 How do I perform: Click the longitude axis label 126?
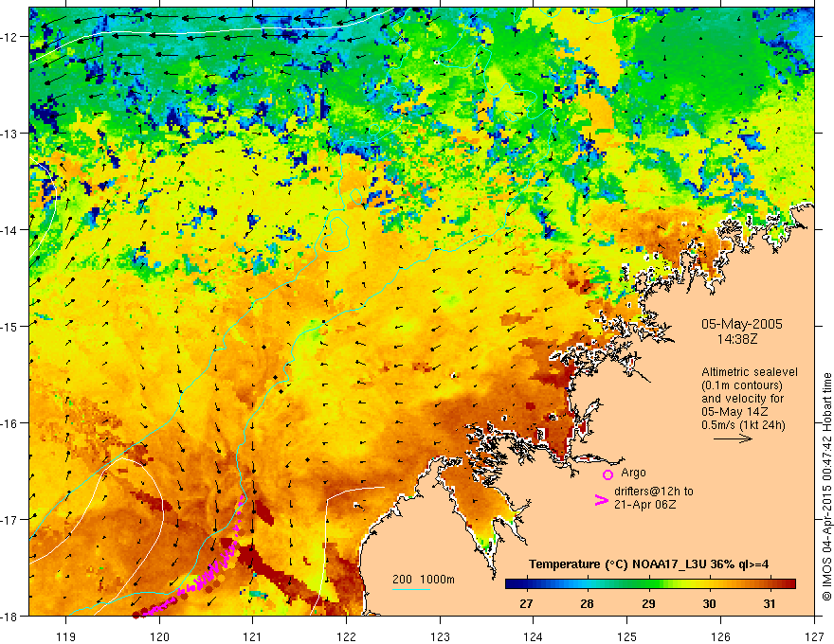[720, 636]
